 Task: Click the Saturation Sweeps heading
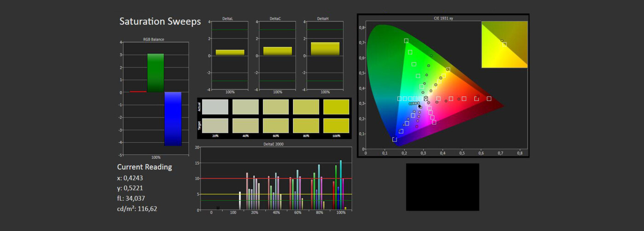(x=160, y=22)
